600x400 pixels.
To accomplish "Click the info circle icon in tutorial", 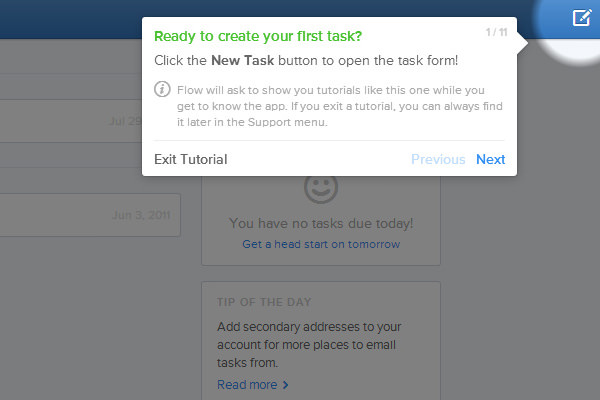I will (162, 89).
